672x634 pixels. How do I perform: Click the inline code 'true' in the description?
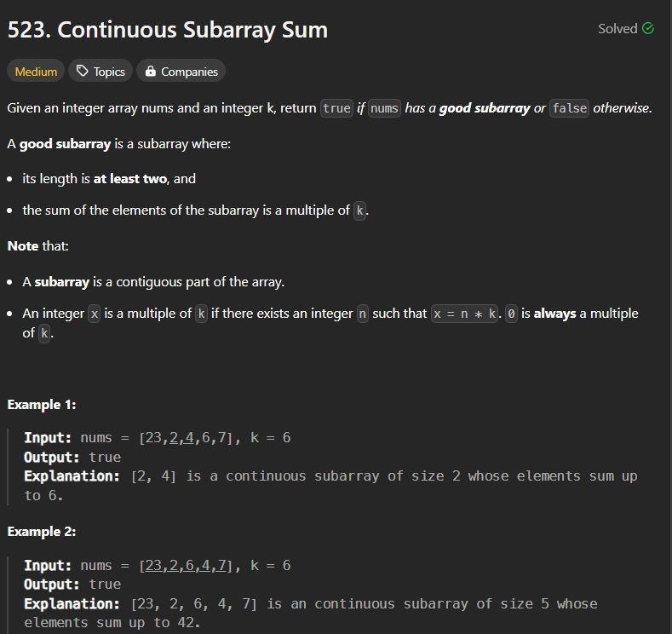(x=336, y=108)
